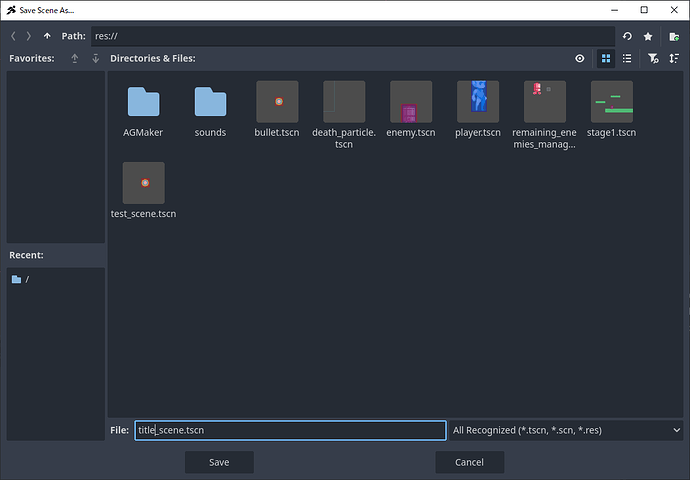Viewport: 690px width, 480px height.
Task: Select the AGMaker folder
Action: click(x=143, y=102)
